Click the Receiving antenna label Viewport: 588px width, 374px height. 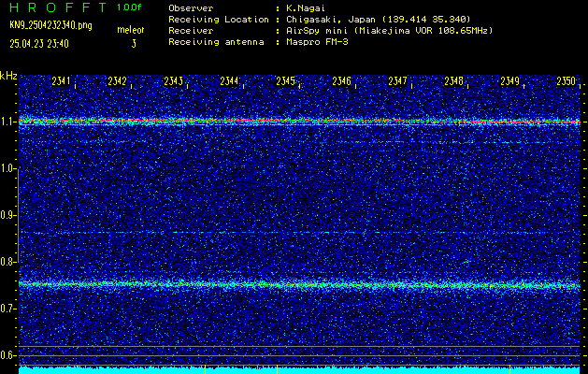pos(216,42)
